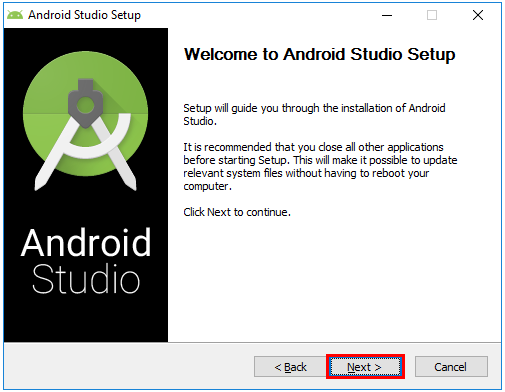
Task: Click the blank white area under the instructions
Action: 333,280
